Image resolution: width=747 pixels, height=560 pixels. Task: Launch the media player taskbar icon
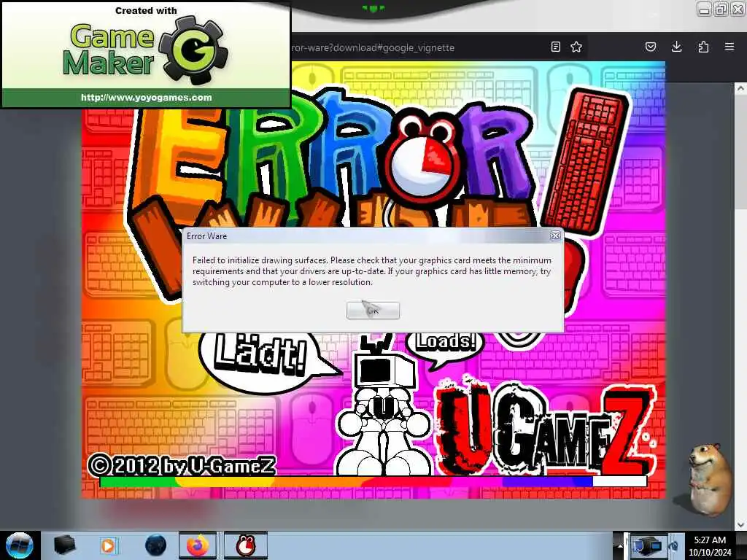tap(108, 545)
